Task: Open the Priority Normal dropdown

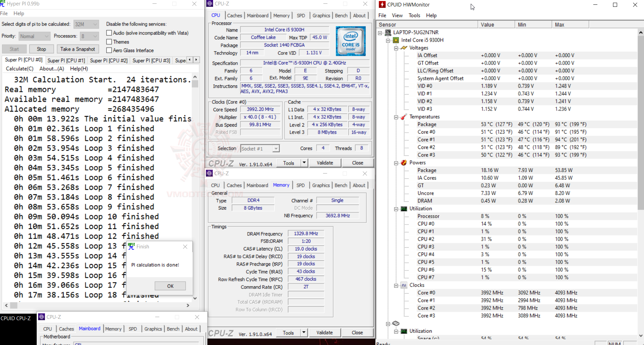Action: [34, 36]
